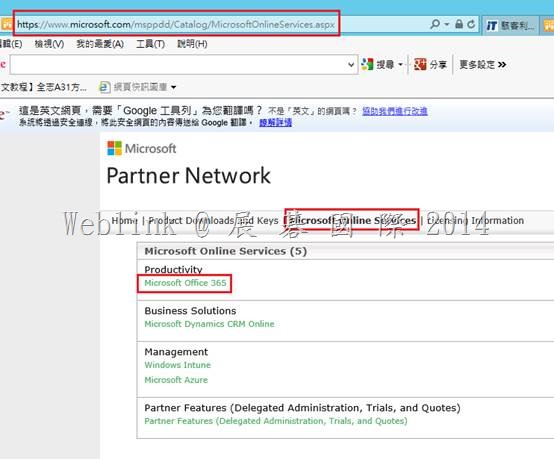Open the Microsoft Dynamics CRM Online link
The width and height of the screenshot is (554, 459).
pos(209,324)
